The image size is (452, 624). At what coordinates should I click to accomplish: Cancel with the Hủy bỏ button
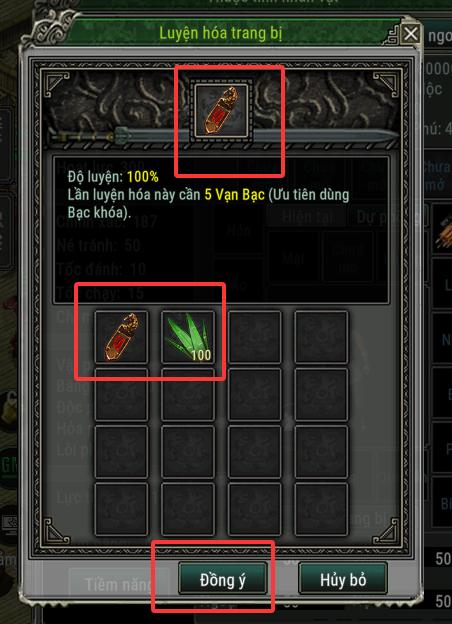click(x=343, y=580)
